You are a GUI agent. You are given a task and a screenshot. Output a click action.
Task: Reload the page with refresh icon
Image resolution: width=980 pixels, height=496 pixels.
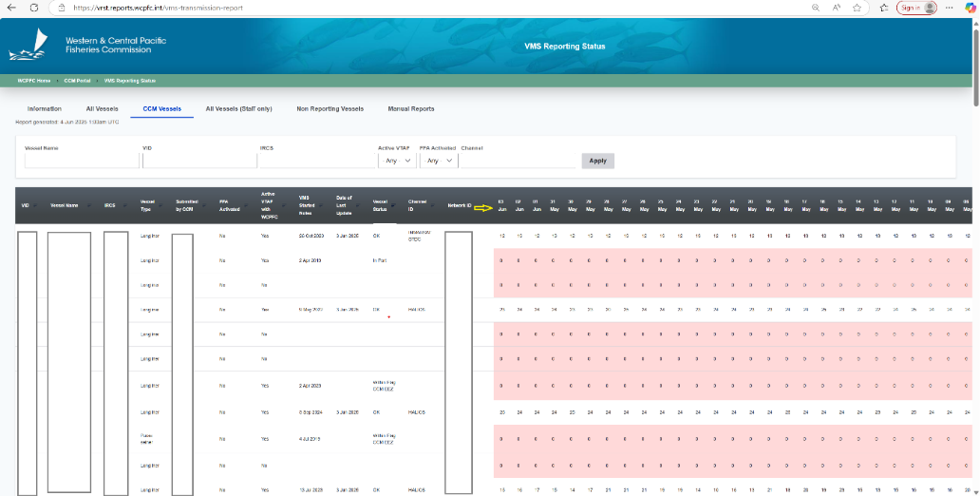[x=34, y=7]
